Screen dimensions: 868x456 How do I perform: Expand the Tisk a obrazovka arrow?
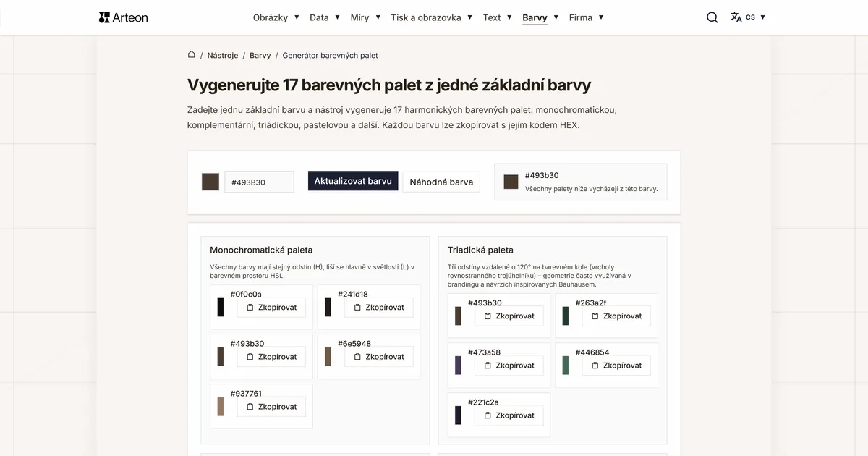(469, 17)
